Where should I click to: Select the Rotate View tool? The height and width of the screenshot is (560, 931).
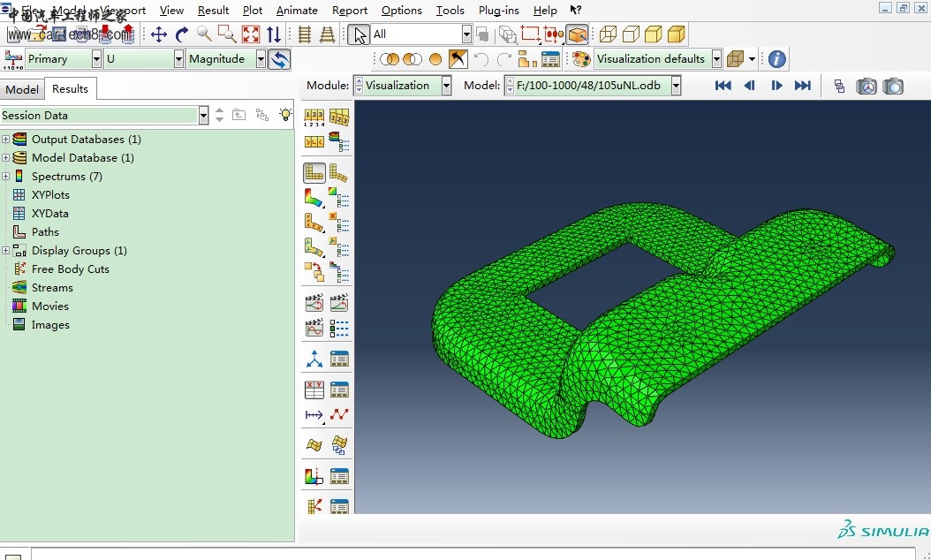click(x=182, y=34)
